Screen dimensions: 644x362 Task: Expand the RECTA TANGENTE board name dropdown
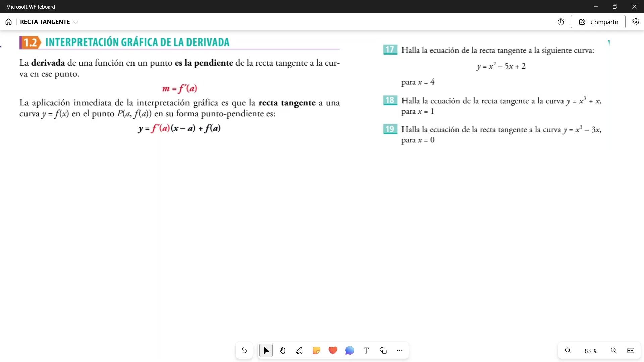76,22
